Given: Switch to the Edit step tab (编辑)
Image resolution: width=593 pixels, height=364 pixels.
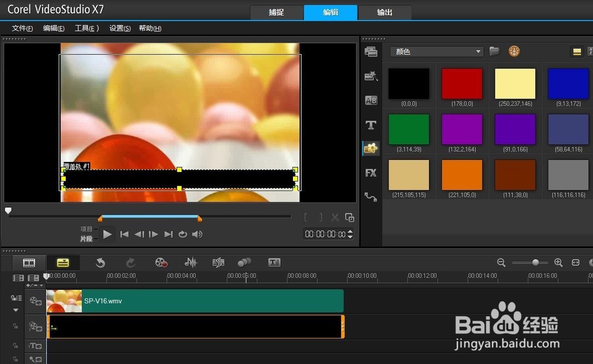Looking at the screenshot, I should coord(330,12).
